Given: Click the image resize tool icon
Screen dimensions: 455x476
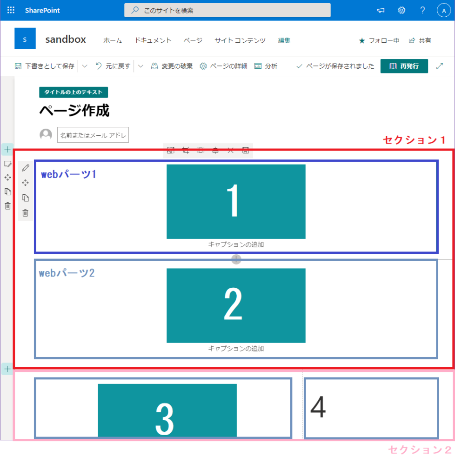Looking at the screenshot, I should pos(170,150).
